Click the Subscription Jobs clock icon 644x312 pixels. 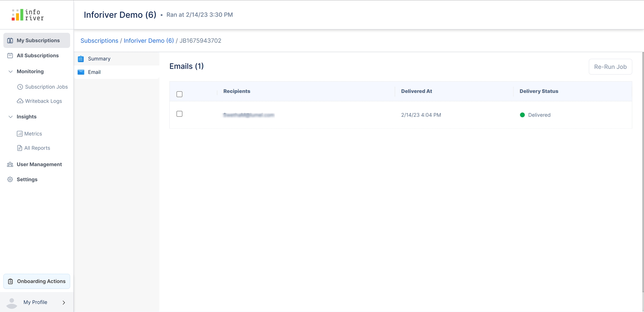point(20,87)
